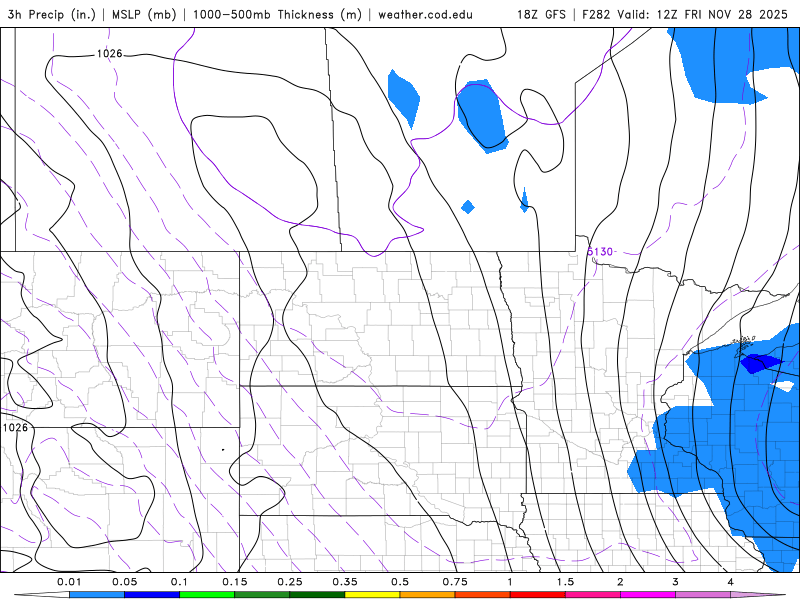Screen dimensions: 800x600
Task: Click the '3h Precip (in.)' header label
Action: 52,14
